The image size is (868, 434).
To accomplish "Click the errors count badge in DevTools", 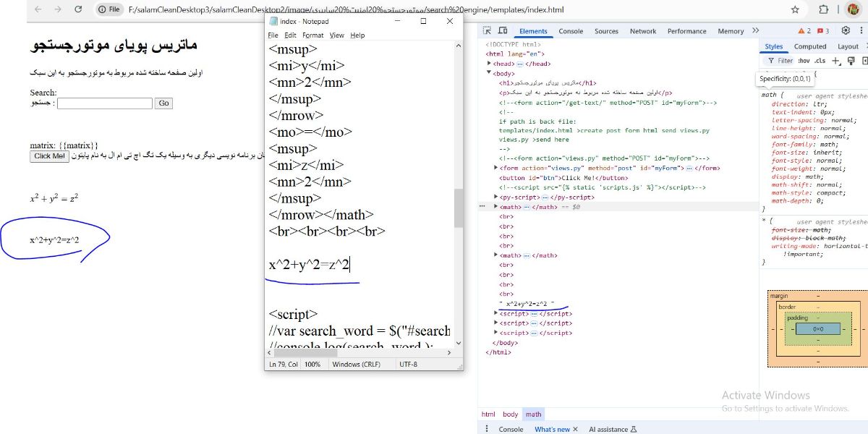I will pyautogui.click(x=822, y=31).
